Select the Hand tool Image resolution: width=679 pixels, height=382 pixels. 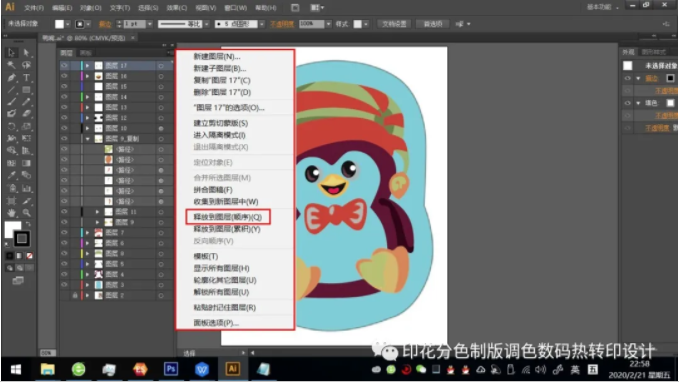(11, 213)
